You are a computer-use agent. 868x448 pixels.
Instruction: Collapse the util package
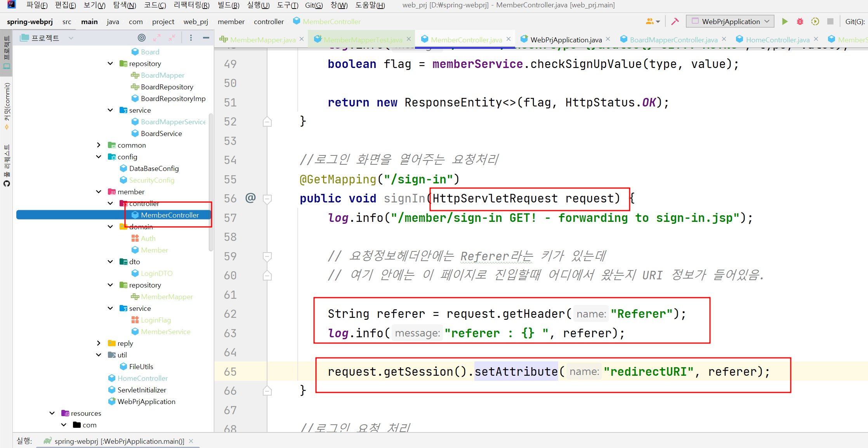(x=99, y=355)
